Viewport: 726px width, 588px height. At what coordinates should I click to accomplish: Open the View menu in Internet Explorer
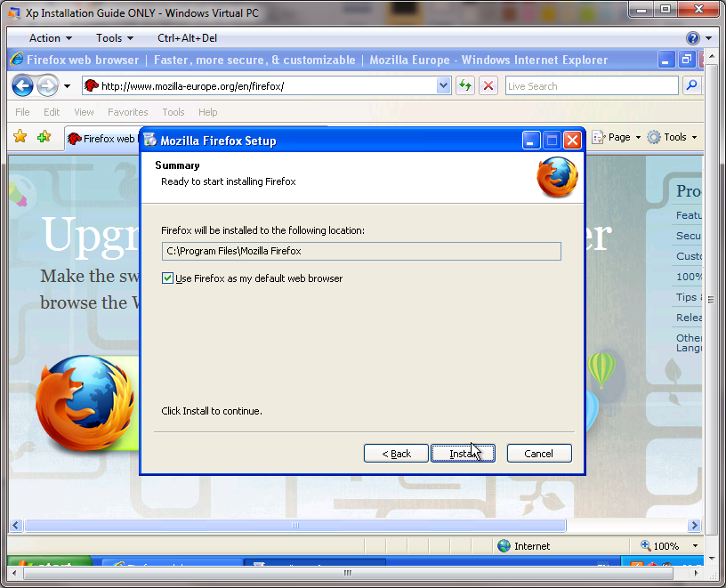tap(84, 112)
